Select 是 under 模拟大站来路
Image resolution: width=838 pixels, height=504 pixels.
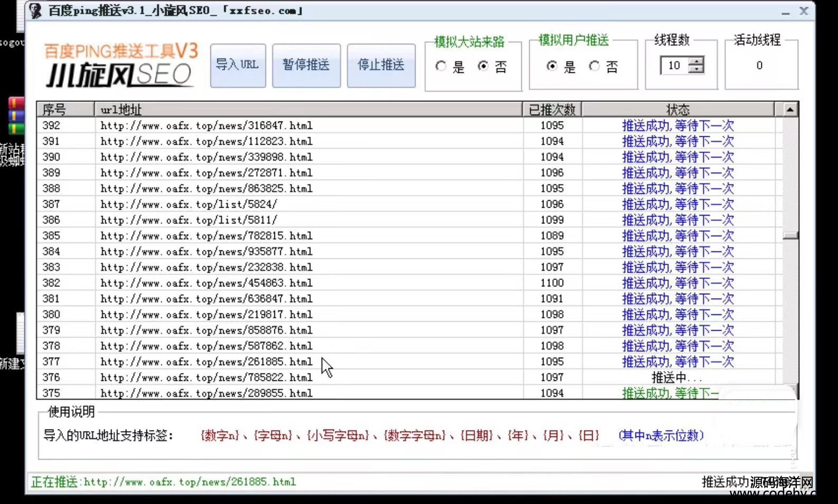tap(440, 67)
